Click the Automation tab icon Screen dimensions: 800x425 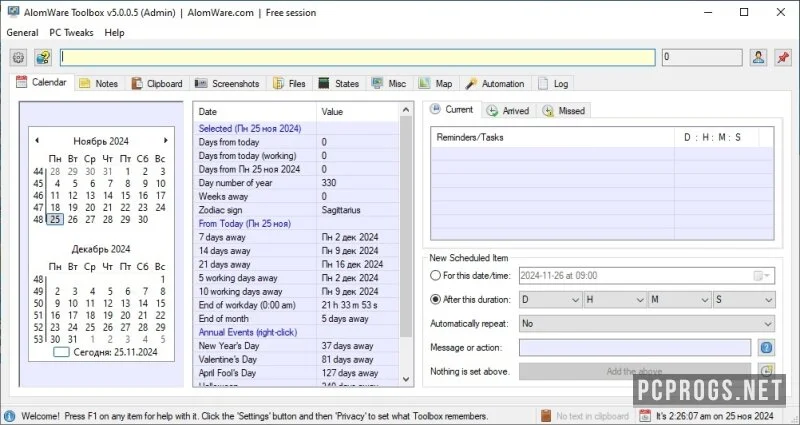coord(471,84)
